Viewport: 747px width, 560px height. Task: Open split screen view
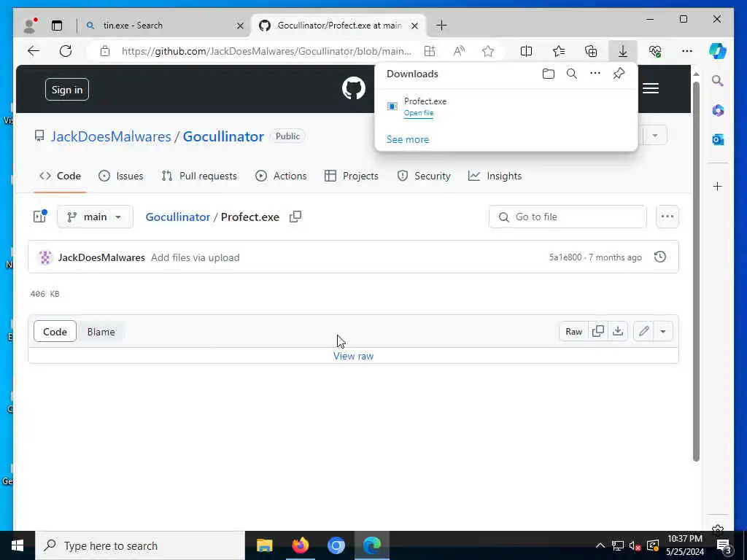pyautogui.click(x=527, y=51)
